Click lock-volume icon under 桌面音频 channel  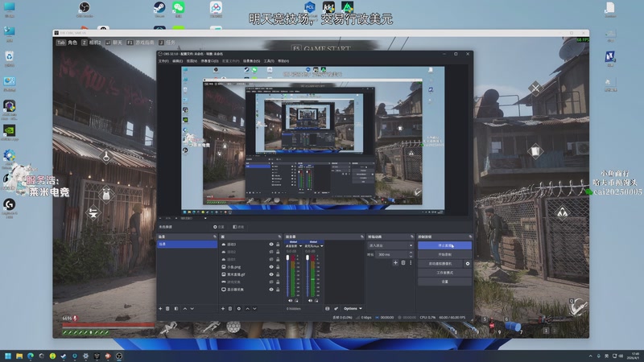pos(296,301)
